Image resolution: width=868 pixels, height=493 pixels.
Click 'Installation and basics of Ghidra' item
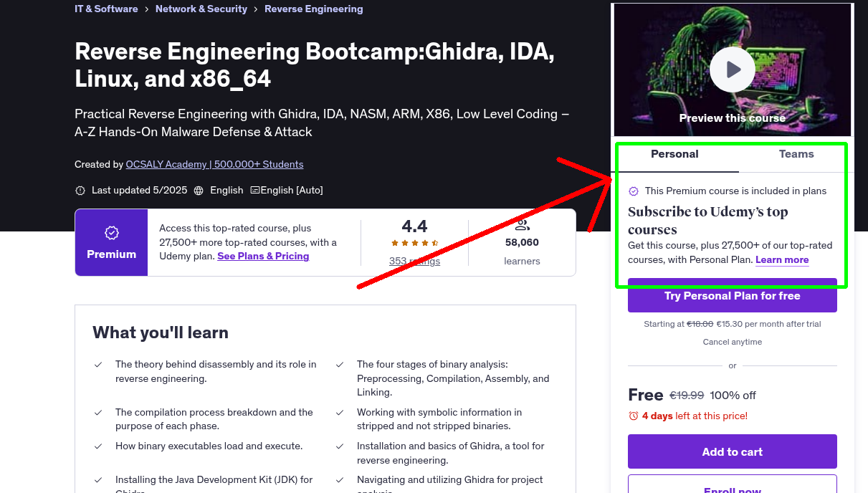tap(451, 453)
